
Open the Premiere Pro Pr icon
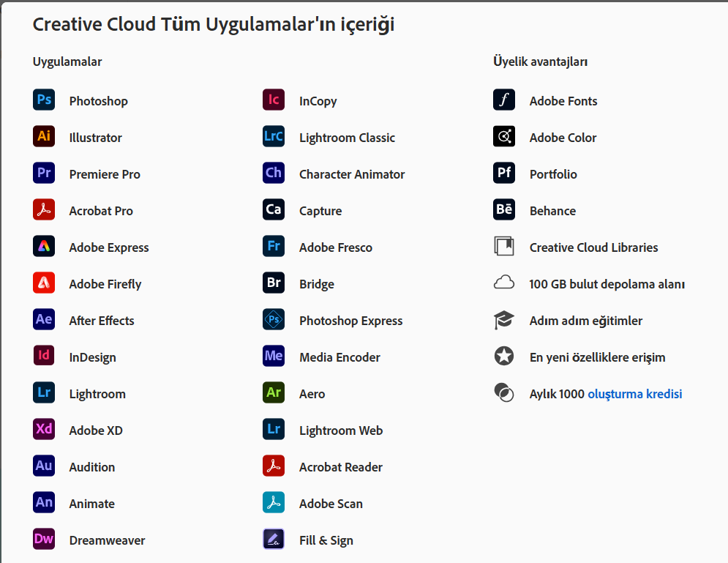[44, 173]
